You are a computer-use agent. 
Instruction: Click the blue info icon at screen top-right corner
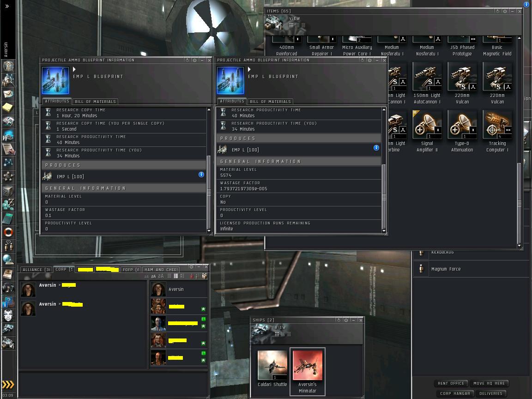526,4
